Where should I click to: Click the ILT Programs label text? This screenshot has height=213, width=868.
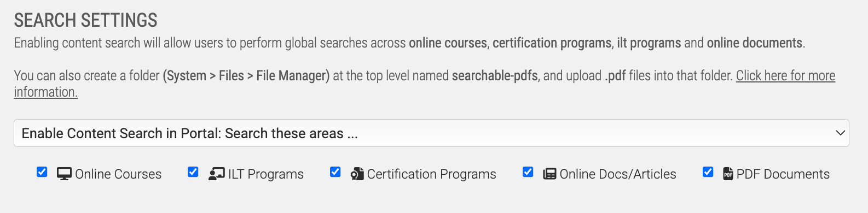[265, 174]
